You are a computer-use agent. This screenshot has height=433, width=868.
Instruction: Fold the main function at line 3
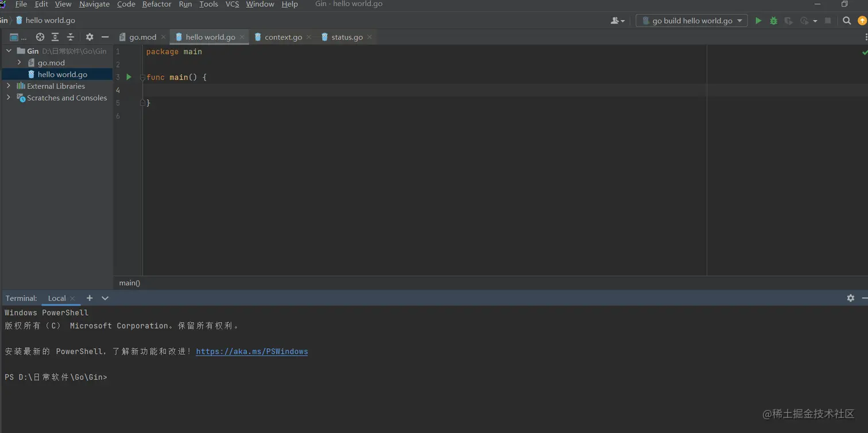[x=142, y=77]
